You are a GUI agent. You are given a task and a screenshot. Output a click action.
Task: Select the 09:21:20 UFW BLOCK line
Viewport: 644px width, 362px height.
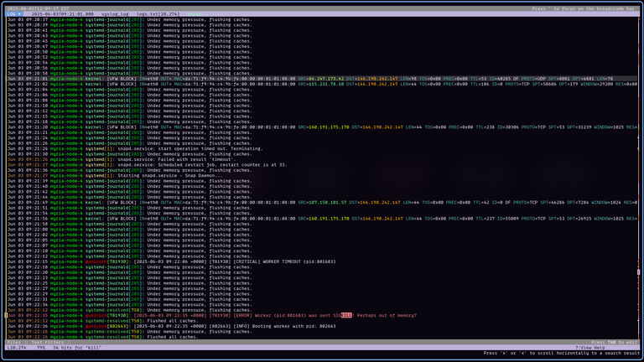[x=322, y=127]
